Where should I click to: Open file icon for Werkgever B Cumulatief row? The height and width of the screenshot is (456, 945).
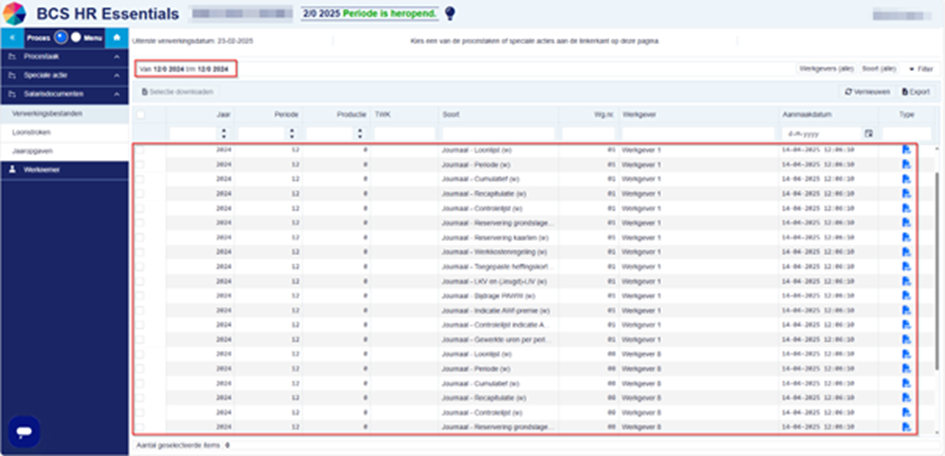coord(906,383)
